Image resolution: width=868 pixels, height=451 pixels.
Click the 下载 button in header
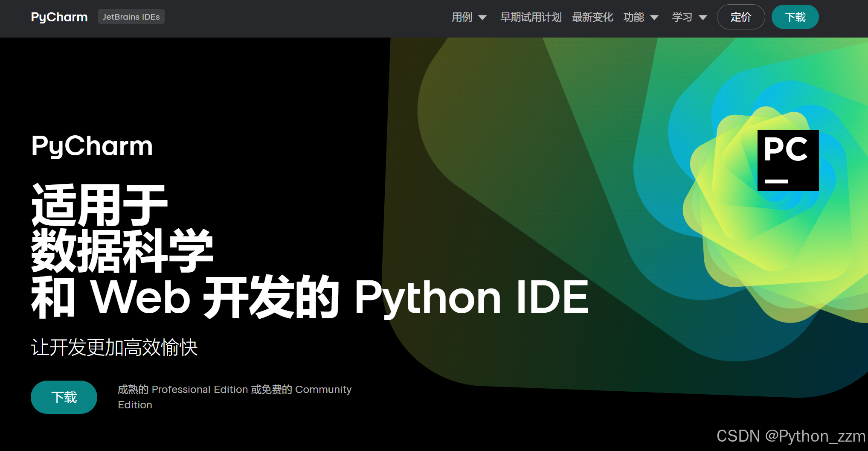pyautogui.click(x=795, y=17)
